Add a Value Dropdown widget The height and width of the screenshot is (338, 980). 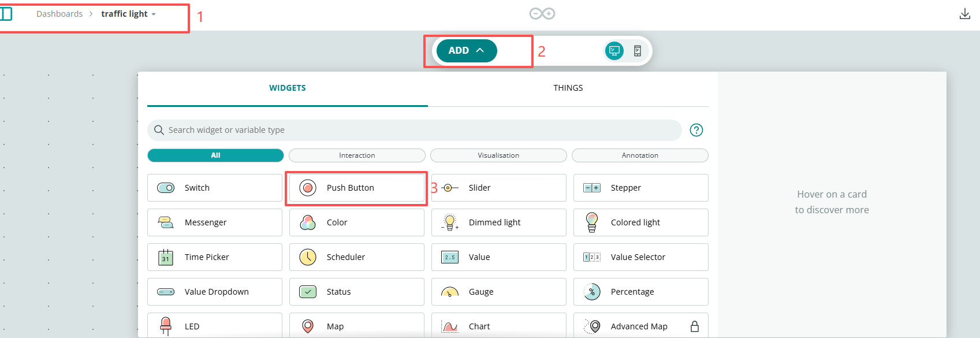click(x=215, y=292)
